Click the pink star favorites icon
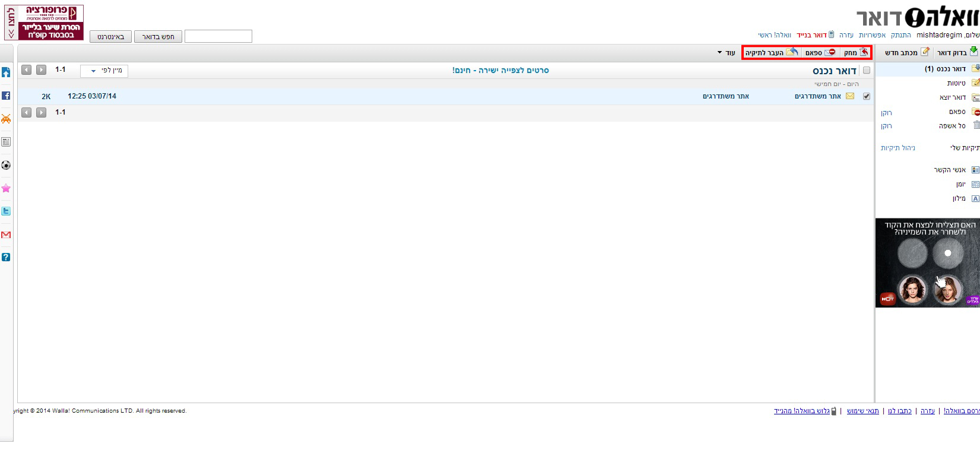 click(x=6, y=188)
